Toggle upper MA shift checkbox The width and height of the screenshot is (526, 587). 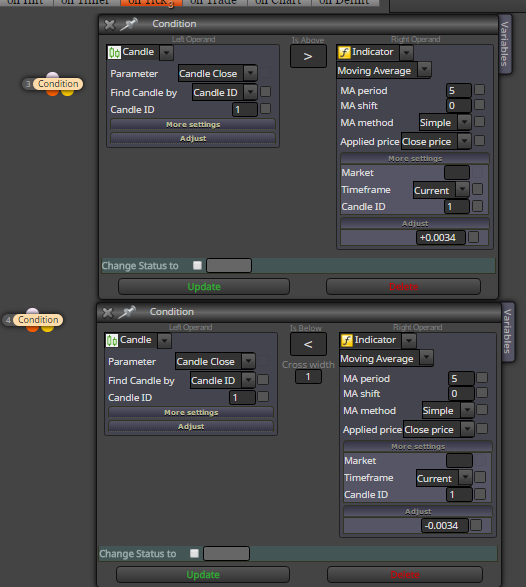click(480, 105)
